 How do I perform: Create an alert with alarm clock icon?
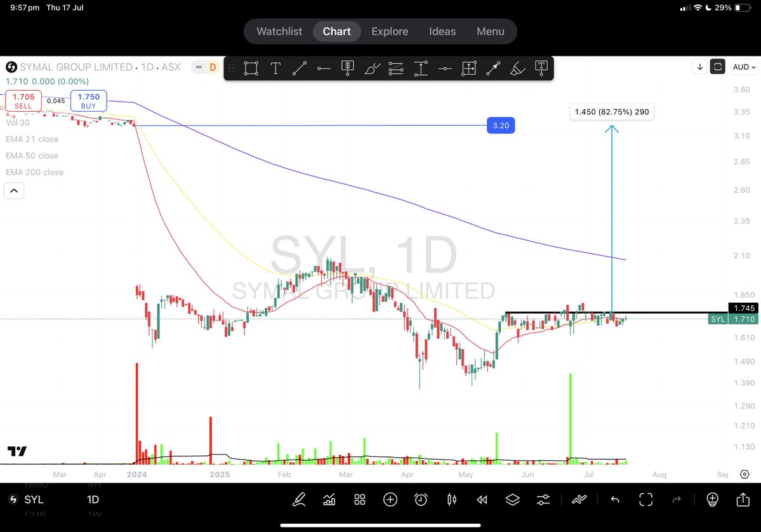[421, 499]
